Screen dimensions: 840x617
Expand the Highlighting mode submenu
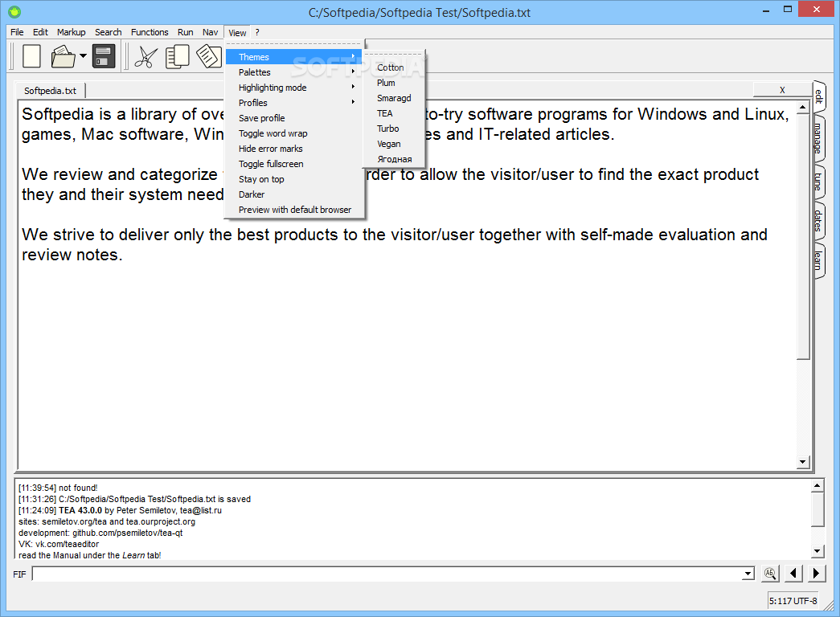click(x=293, y=88)
